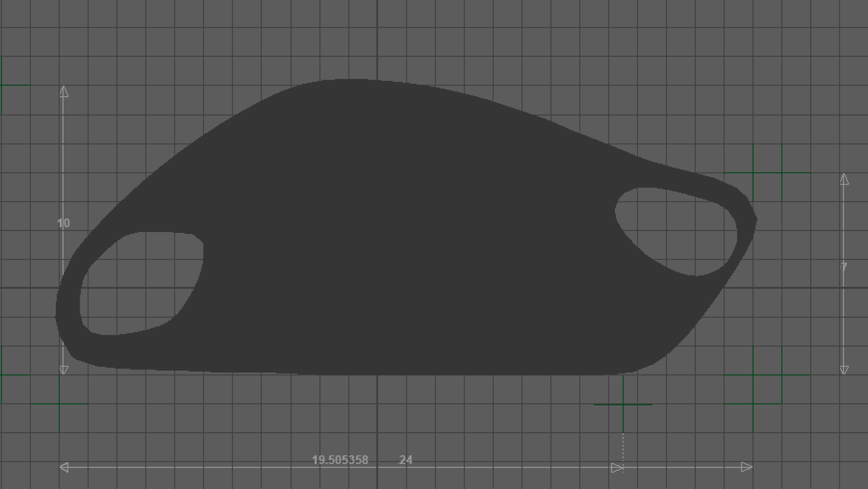Click the left arrowhead of the horizontal dimension
Screen dimensions: 868x489
pyautogui.click(x=64, y=467)
